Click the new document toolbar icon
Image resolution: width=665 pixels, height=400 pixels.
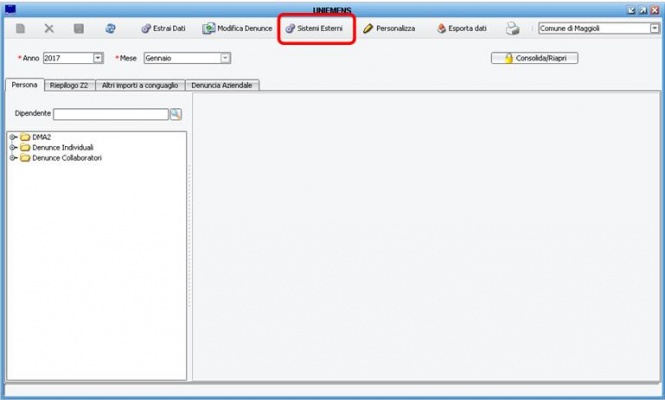coord(20,28)
